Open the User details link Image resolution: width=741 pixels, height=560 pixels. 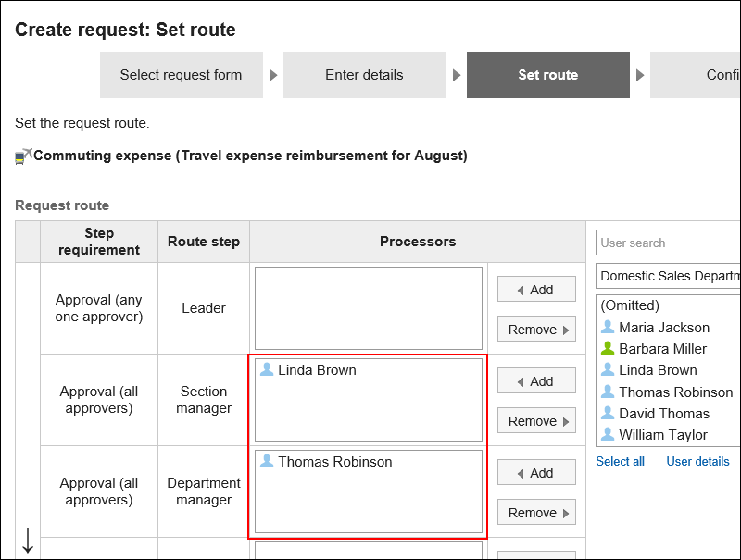tap(697, 461)
